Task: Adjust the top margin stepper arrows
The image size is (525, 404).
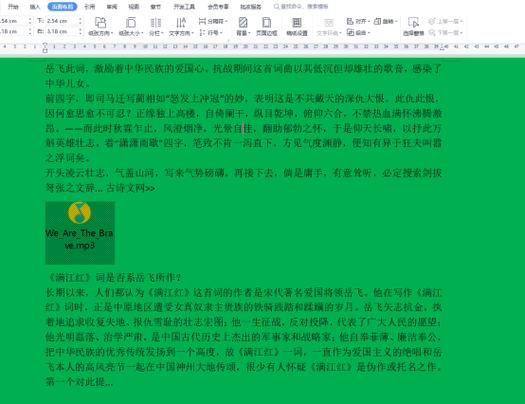Action: coord(30,21)
